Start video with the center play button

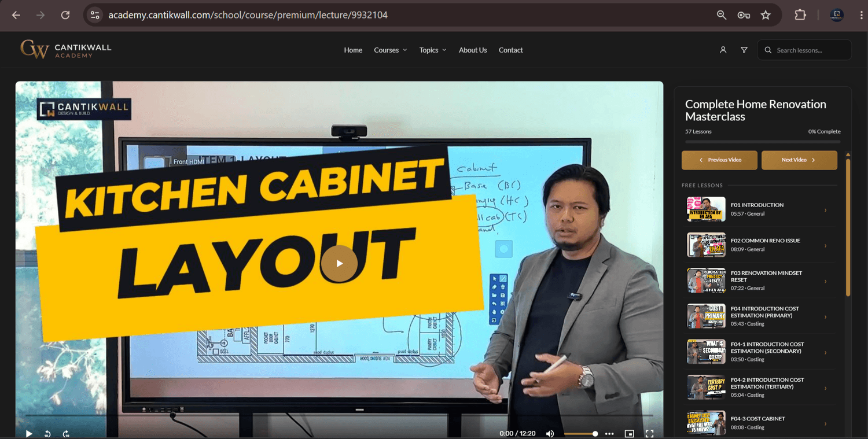click(x=339, y=263)
